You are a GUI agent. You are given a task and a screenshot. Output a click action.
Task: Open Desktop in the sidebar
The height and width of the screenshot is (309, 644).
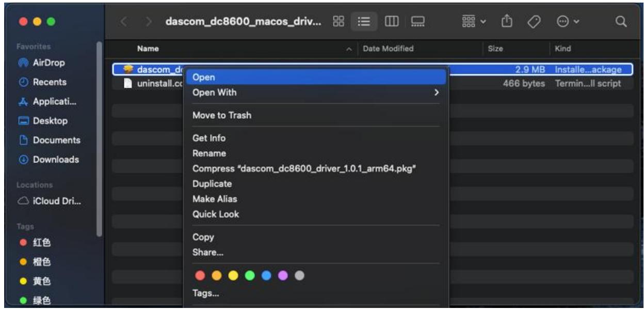(44, 120)
